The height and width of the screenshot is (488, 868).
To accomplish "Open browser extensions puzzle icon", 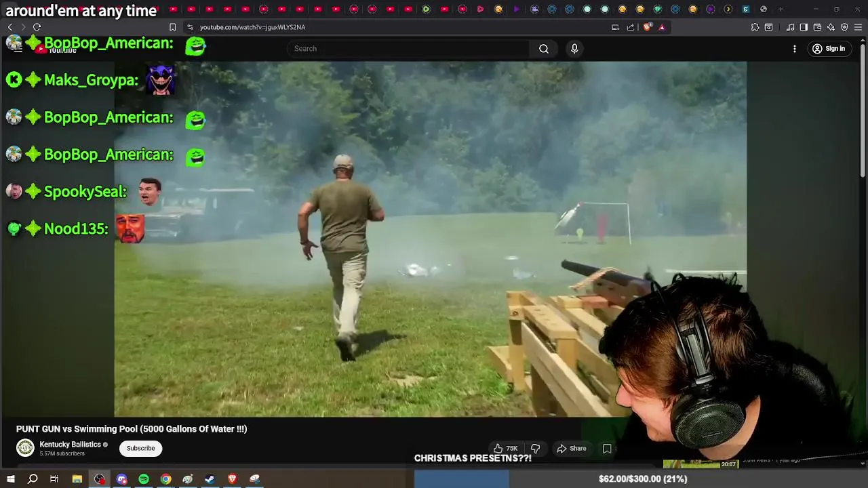I will pyautogui.click(x=755, y=27).
